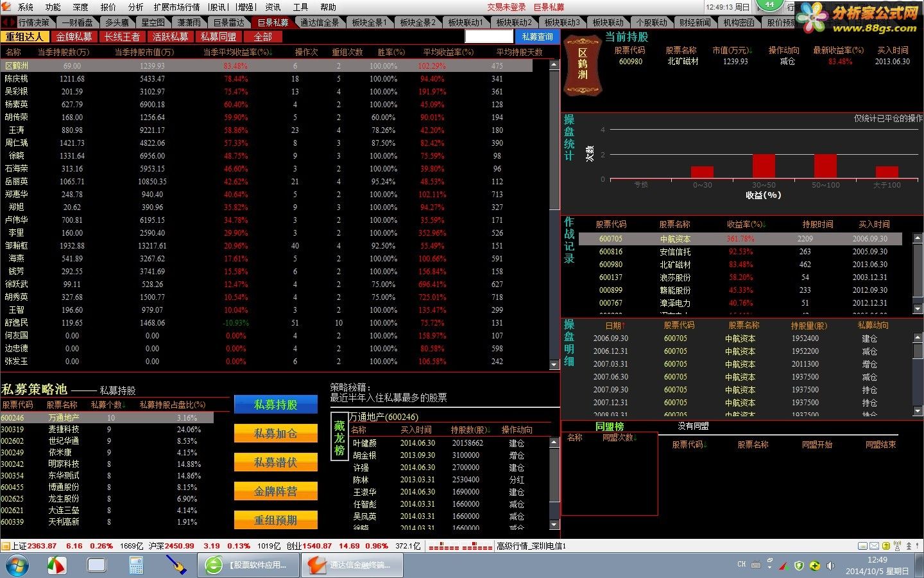Open the red-green umbrella taskbar icon
Image resolution: width=924 pixels, height=578 pixels.
(57, 565)
